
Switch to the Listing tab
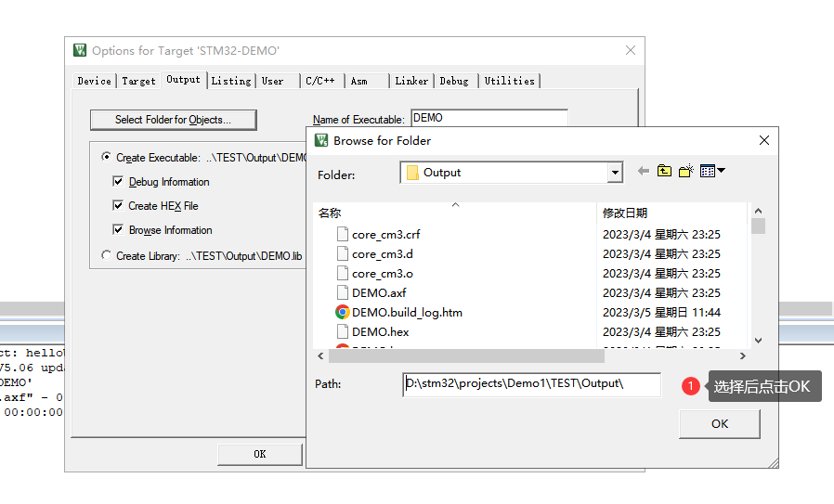coord(231,81)
